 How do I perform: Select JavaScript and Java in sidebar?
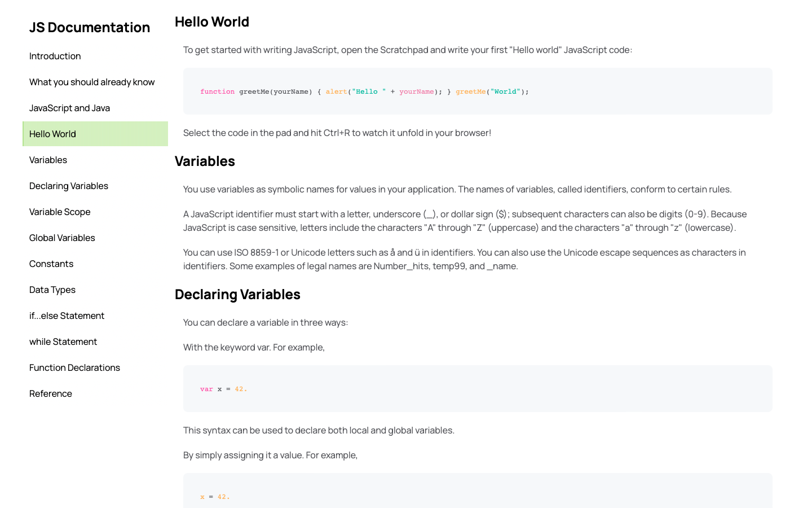[x=69, y=108]
